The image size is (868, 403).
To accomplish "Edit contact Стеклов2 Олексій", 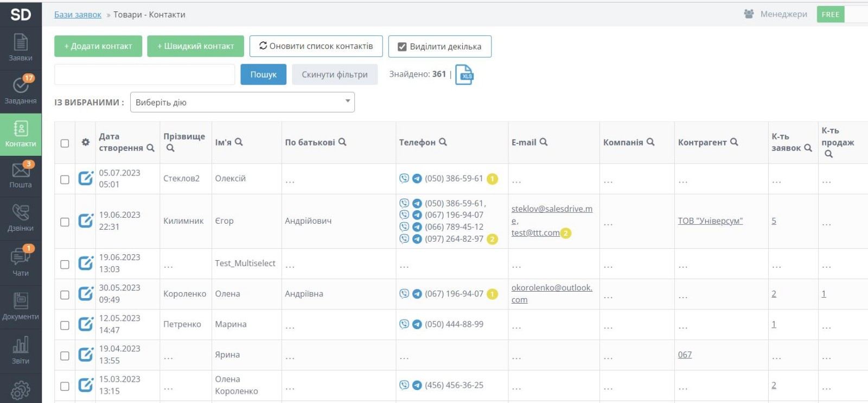I will point(86,178).
